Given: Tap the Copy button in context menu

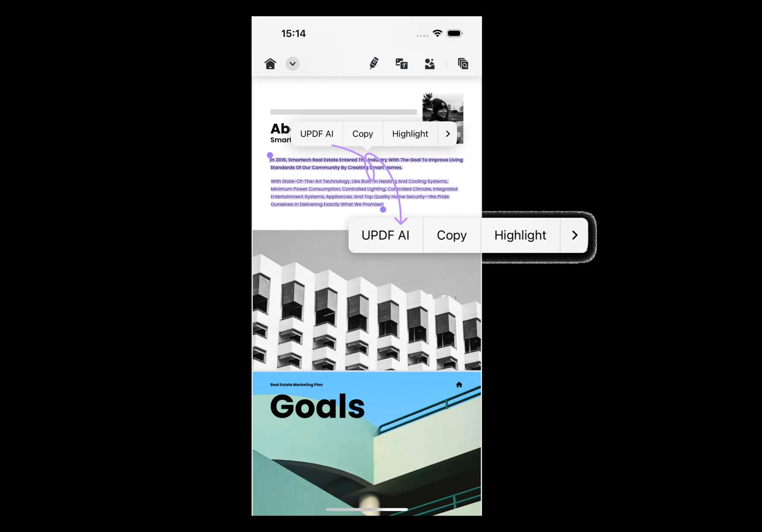Looking at the screenshot, I should pos(451,235).
